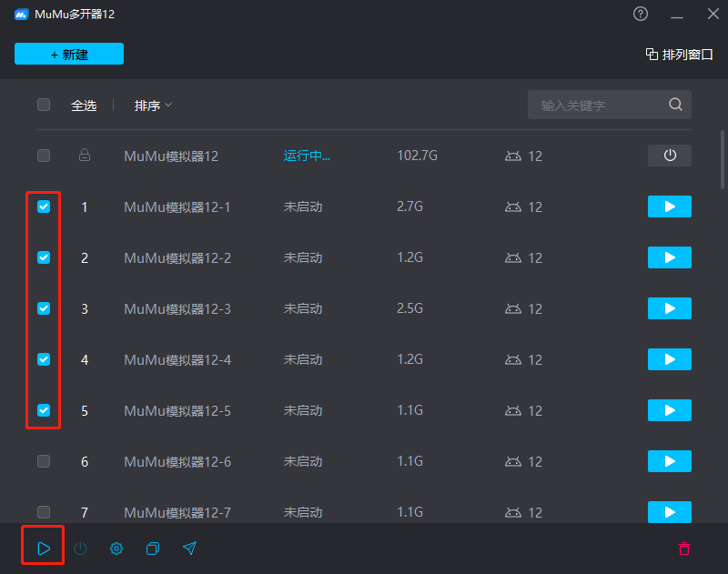Click the emulator list vertical scrollbar

tap(723, 159)
